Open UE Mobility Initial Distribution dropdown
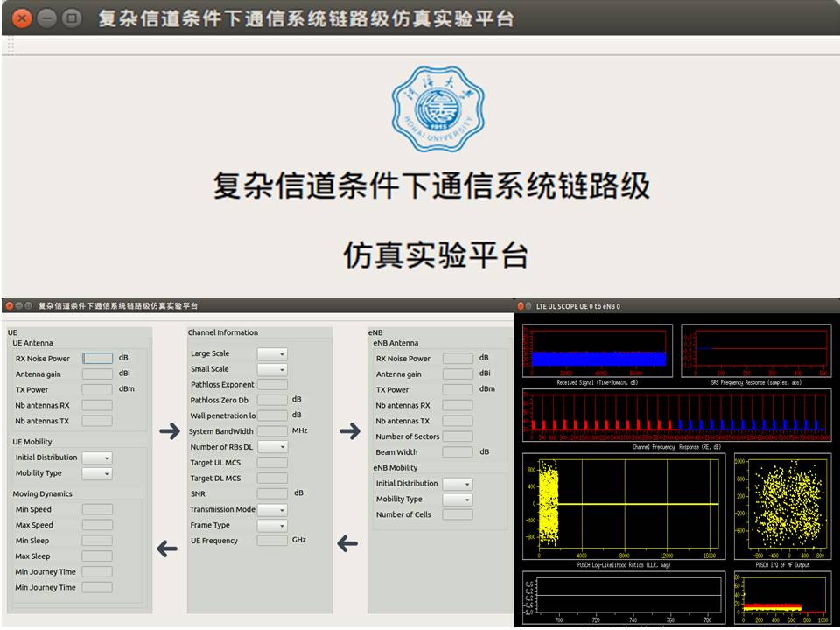The image size is (840, 630). pos(97,458)
